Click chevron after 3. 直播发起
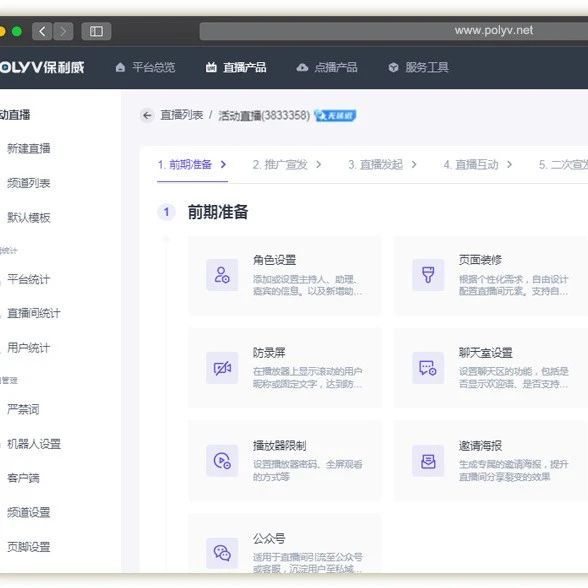This screenshot has height=588, width=588. pyautogui.click(x=414, y=165)
